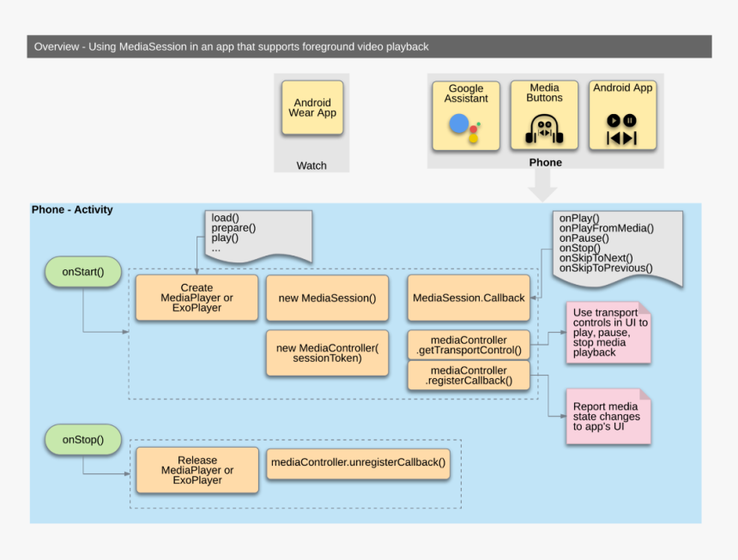
Task: Click the MediaSession.Callback box
Action: pyautogui.click(x=469, y=298)
